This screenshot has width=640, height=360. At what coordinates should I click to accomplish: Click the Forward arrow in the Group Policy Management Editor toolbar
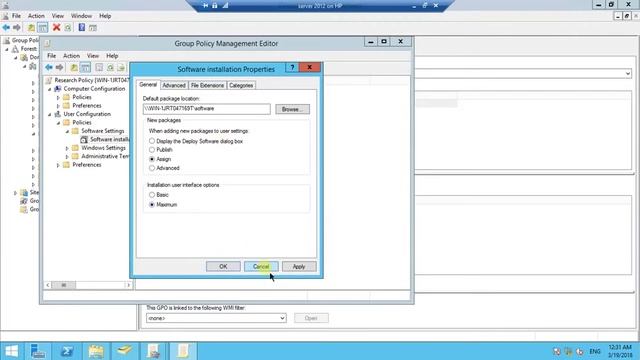[x=60, y=67]
